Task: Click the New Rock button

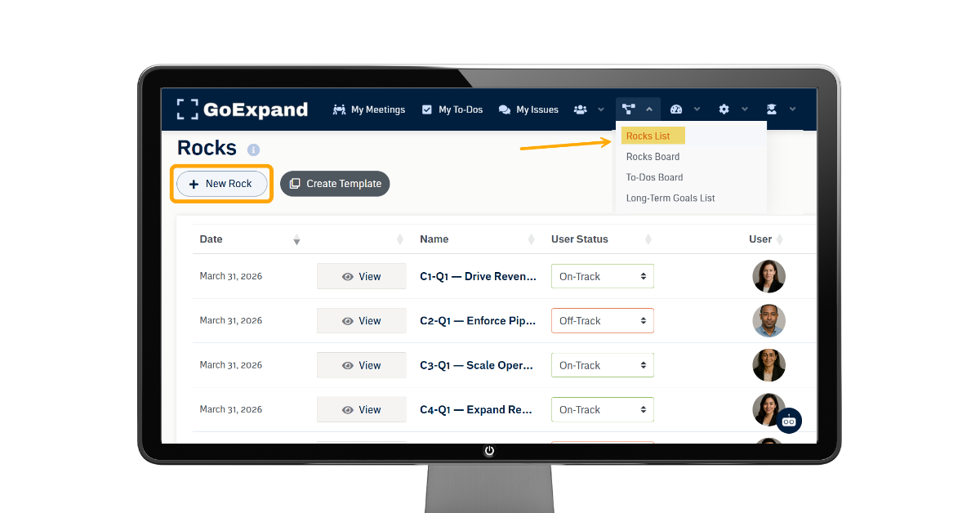Action: [x=221, y=184]
